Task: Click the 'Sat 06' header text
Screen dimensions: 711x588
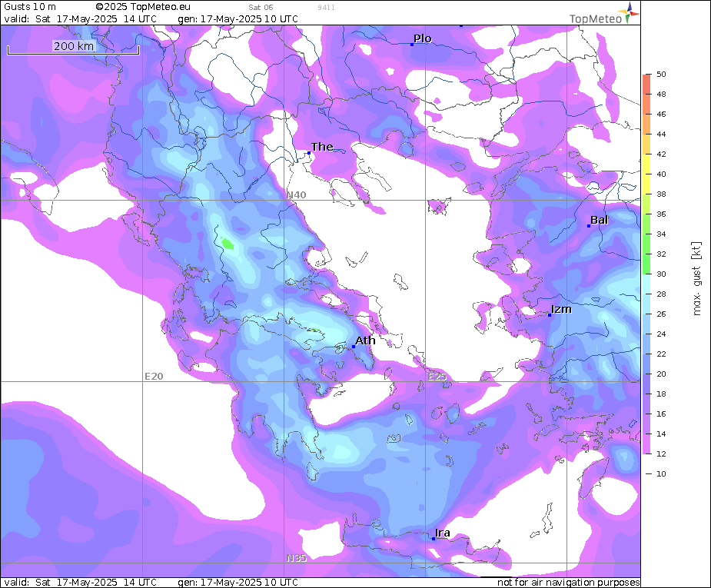Action: click(x=261, y=7)
